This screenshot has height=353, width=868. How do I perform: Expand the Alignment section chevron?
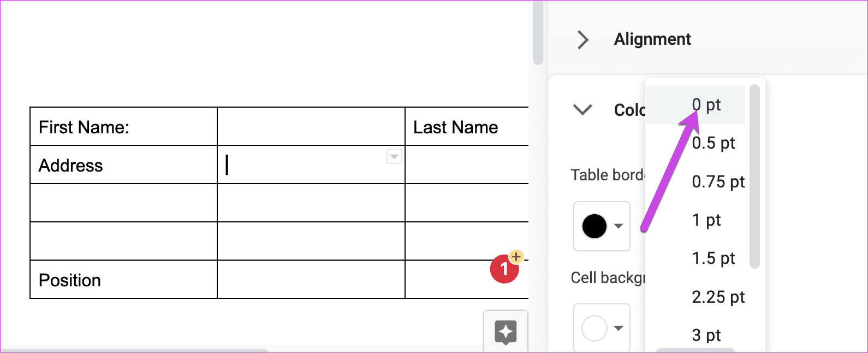(x=583, y=39)
